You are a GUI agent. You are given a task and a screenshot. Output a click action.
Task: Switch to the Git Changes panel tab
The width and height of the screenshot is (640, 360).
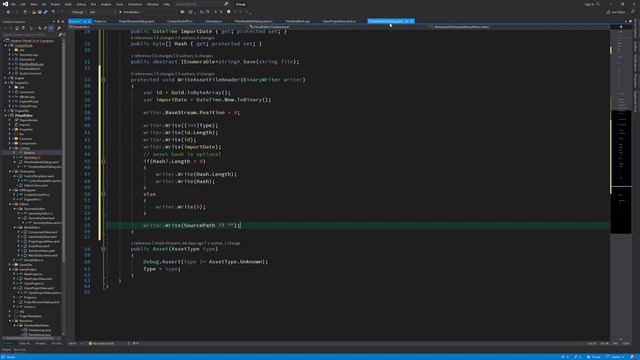click(x=56, y=344)
